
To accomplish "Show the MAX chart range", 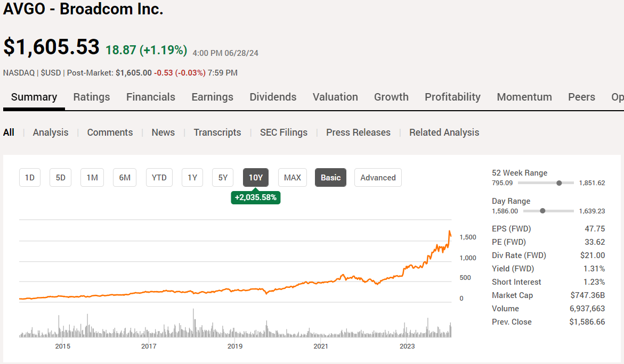I will tap(293, 178).
